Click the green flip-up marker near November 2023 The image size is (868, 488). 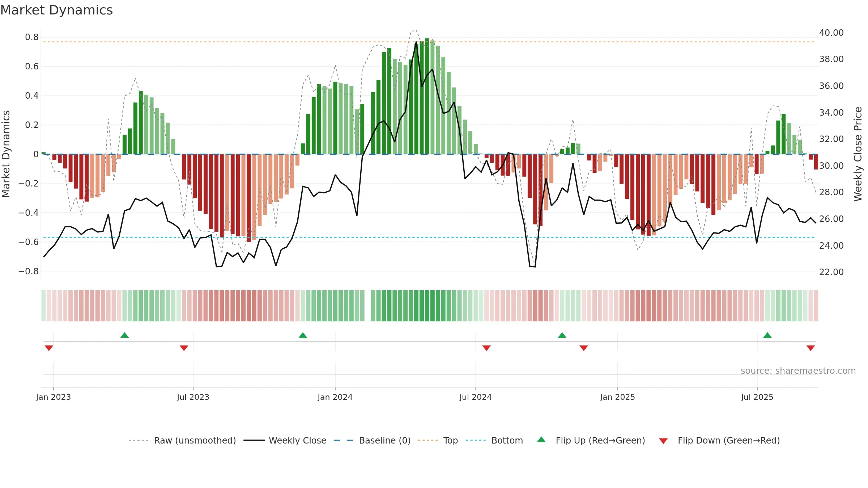(x=303, y=335)
